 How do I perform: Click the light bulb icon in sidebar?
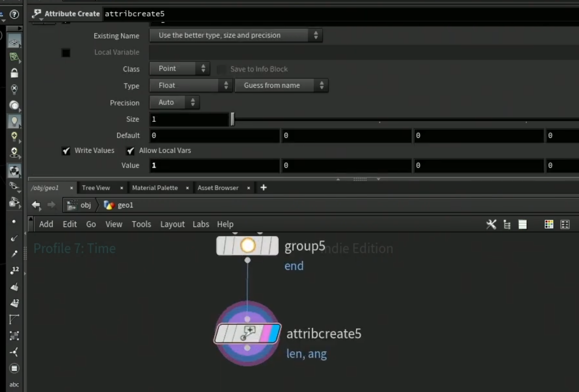click(x=14, y=121)
